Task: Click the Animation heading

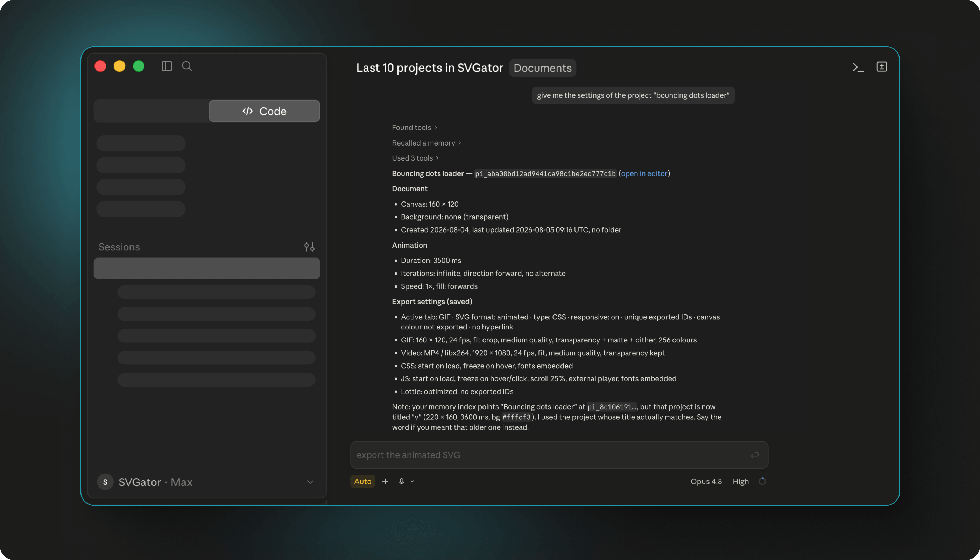Action: tap(409, 246)
